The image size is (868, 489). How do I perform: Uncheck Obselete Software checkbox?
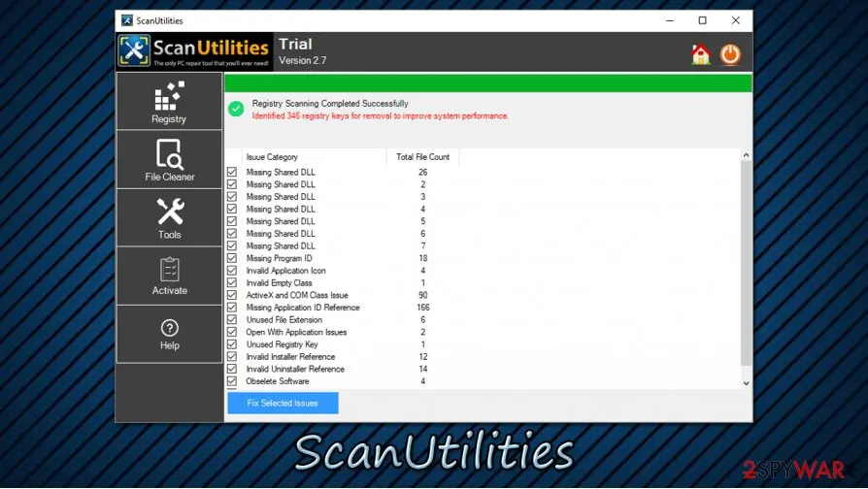pyautogui.click(x=232, y=381)
